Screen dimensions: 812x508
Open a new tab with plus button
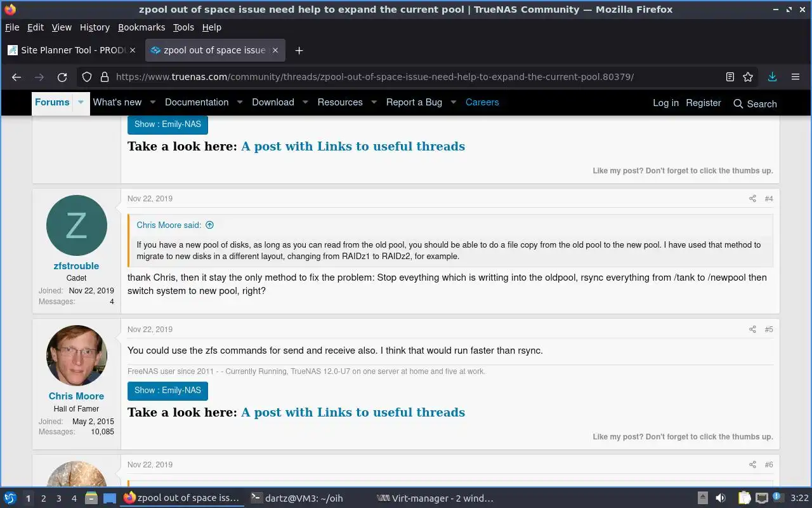point(299,50)
